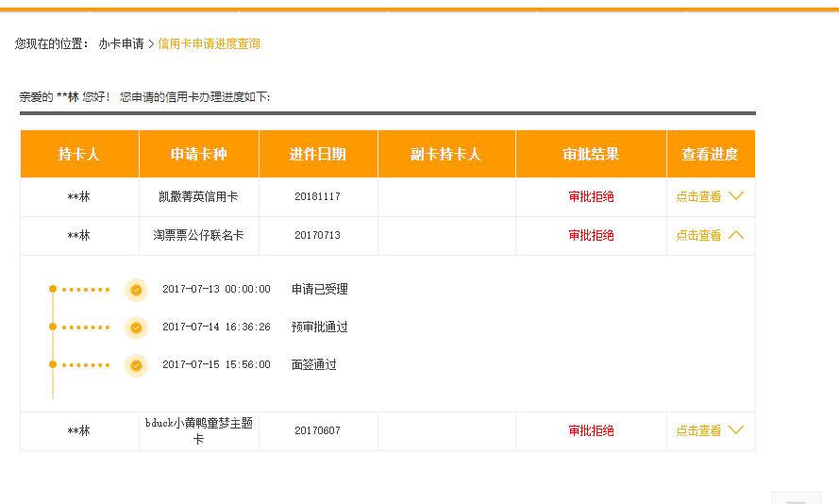
Task: Click the 申请已受理 status text
Action: tap(319, 290)
